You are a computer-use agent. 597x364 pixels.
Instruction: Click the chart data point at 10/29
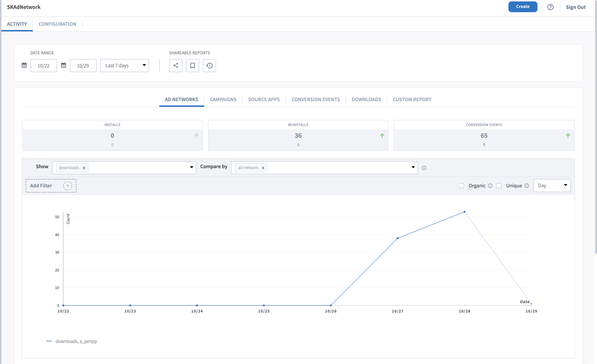531,304
